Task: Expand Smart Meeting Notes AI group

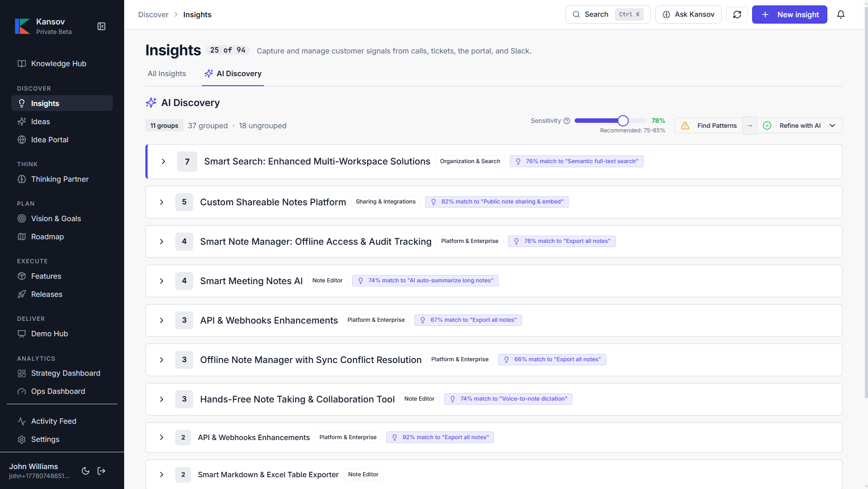Action: pos(162,281)
